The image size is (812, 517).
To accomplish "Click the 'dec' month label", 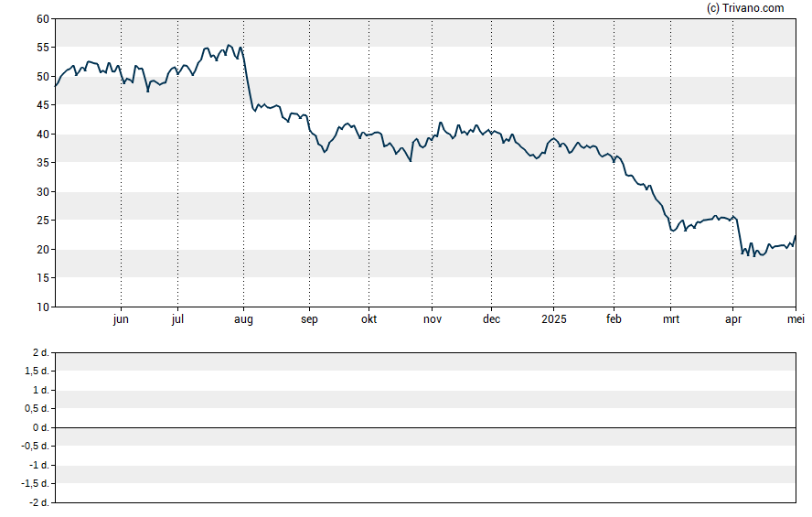I will pyautogui.click(x=491, y=319).
